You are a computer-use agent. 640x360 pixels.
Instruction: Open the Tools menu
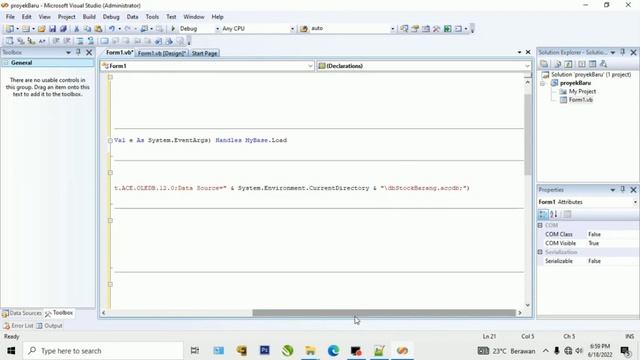click(x=152, y=17)
